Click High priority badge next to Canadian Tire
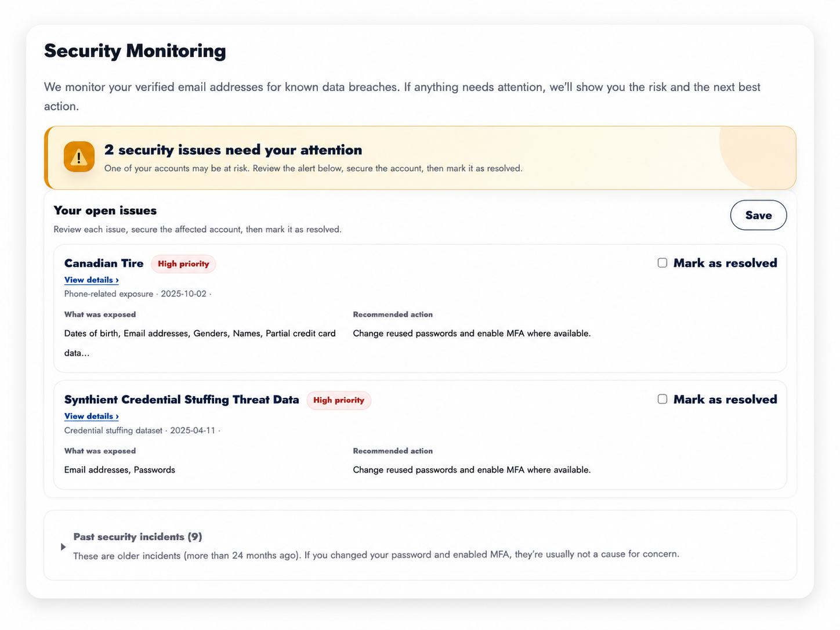The width and height of the screenshot is (840, 630). [183, 264]
